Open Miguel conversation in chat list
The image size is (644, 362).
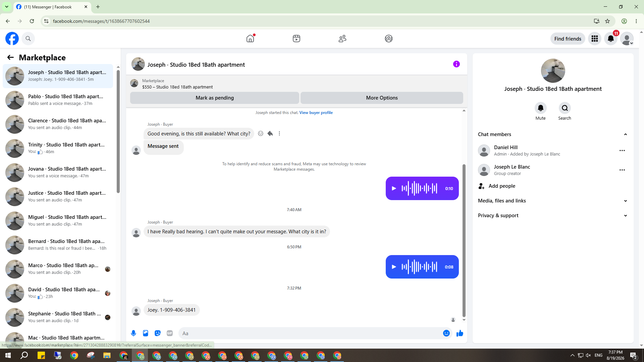tap(58, 221)
